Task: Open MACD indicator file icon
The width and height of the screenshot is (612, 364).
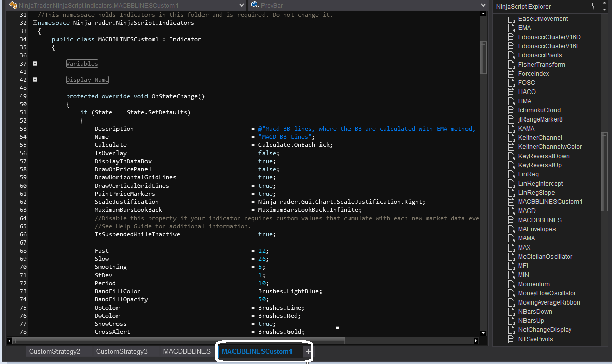Action: click(x=512, y=211)
